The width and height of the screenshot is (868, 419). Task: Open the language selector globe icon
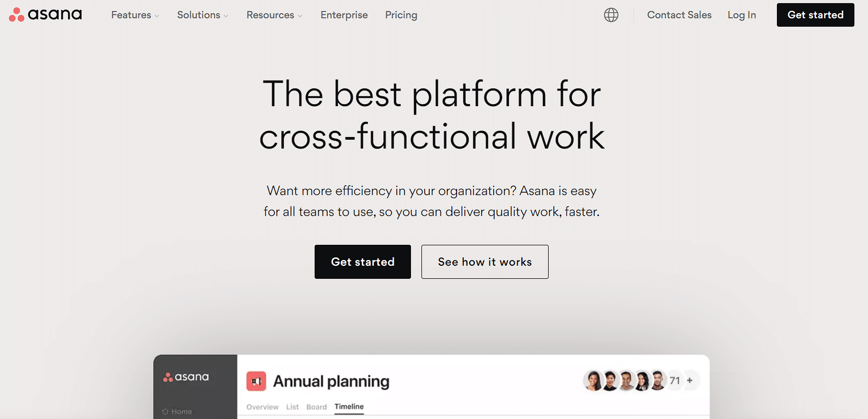click(x=610, y=15)
